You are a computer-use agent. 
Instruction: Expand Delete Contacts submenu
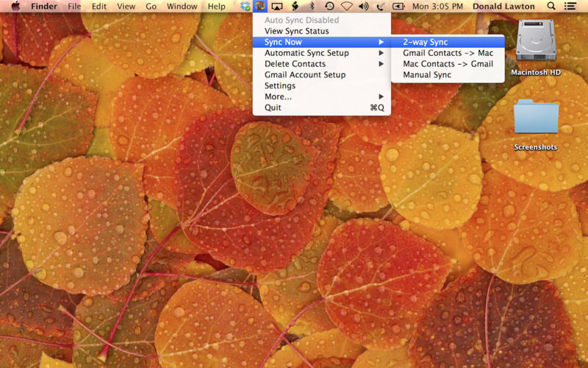pos(322,64)
